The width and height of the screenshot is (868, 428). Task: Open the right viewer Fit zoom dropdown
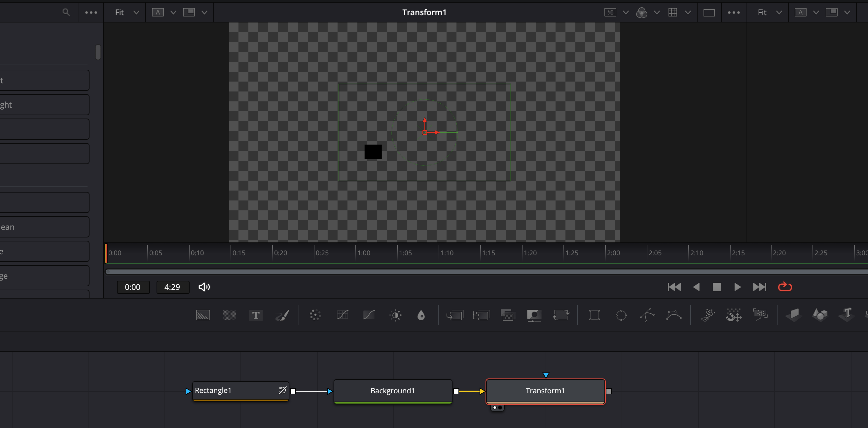point(770,13)
